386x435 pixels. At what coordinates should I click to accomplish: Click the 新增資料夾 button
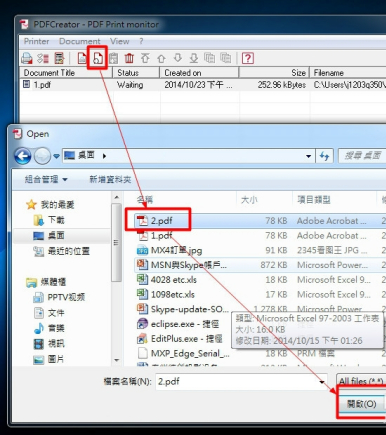point(110,179)
